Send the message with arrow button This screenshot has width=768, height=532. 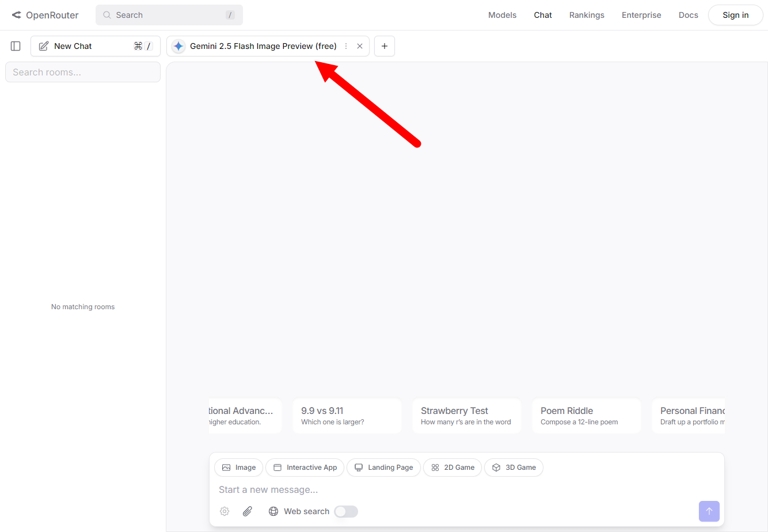pos(709,511)
